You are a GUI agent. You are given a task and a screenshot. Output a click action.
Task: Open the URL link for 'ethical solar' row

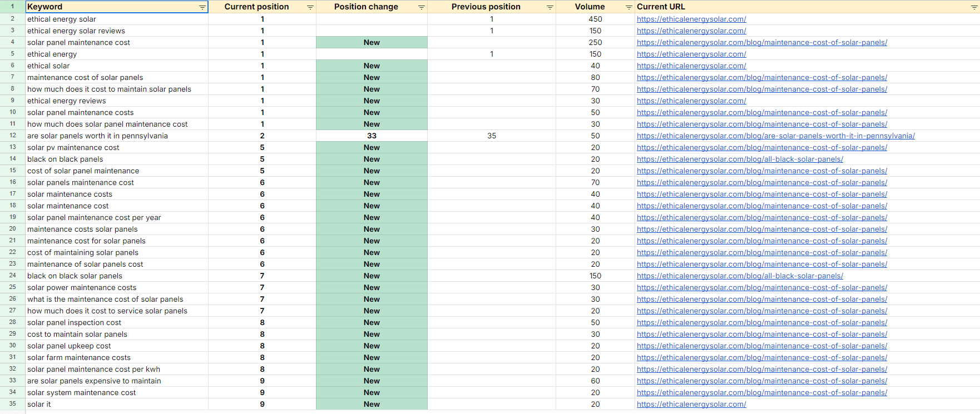click(691, 66)
